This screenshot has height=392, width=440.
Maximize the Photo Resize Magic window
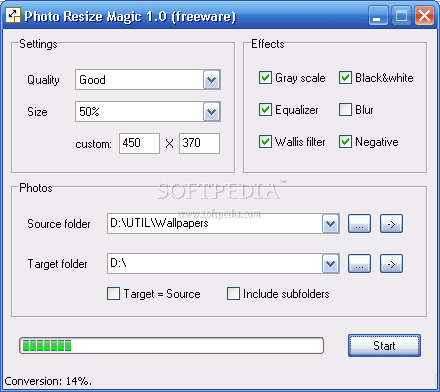[401, 16]
